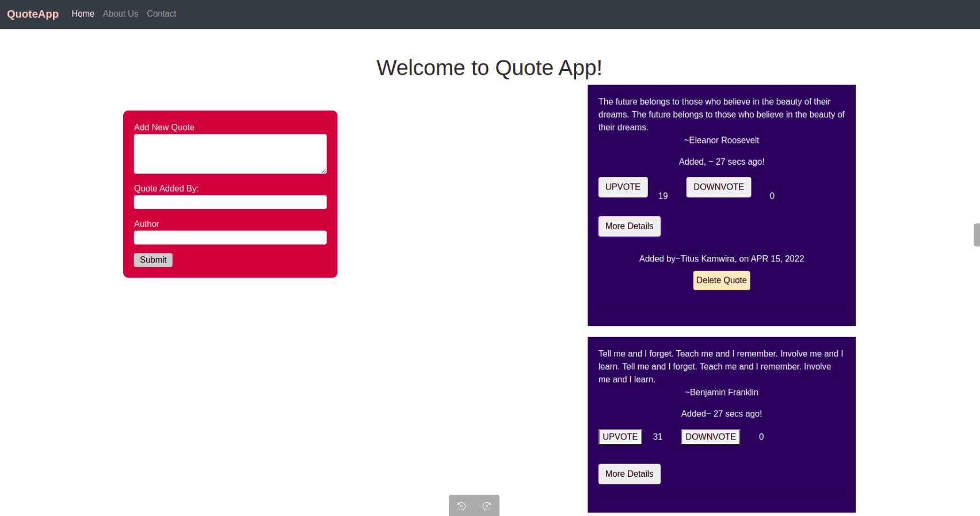Click the QuoteApp brand logo

[x=33, y=14]
